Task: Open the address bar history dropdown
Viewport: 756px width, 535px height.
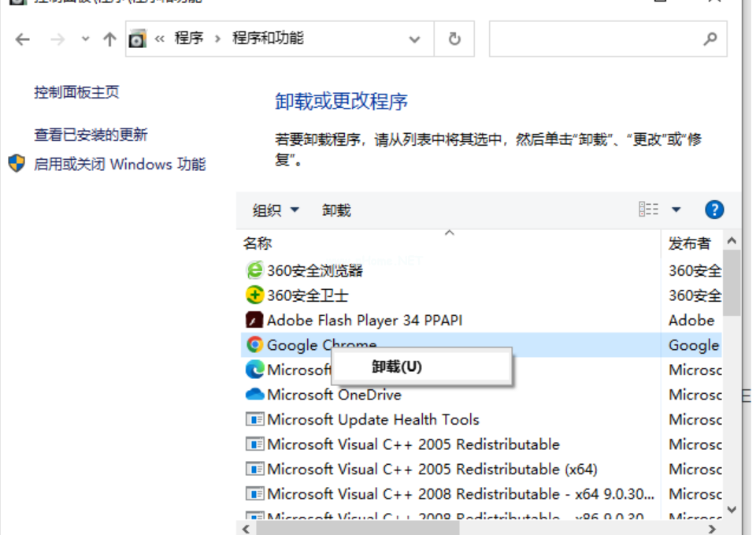Action: [x=415, y=39]
